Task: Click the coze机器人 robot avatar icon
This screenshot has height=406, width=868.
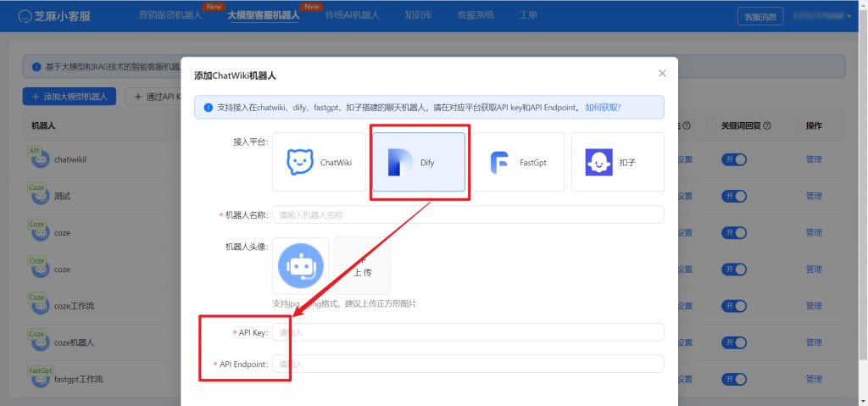Action: (39, 343)
